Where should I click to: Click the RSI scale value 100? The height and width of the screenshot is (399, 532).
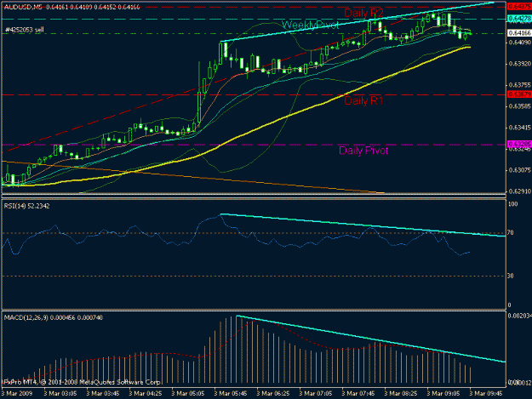512,204
